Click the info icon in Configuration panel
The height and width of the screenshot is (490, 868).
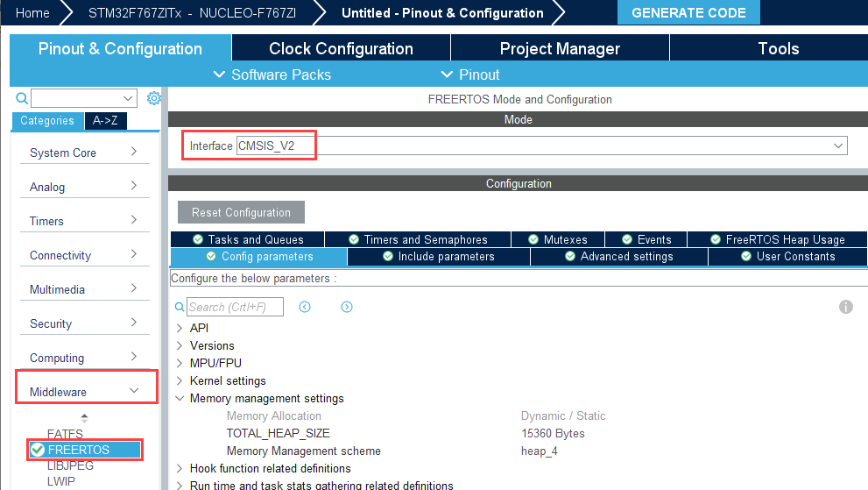pos(845,307)
